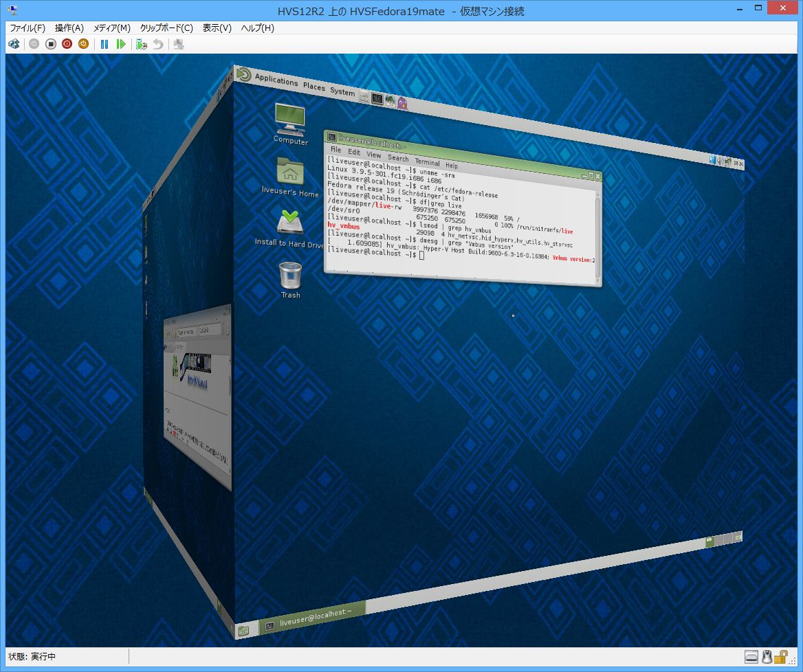The width and height of the screenshot is (803, 672).
Task: Open the ヘルプ(H) menu
Action: (x=258, y=28)
